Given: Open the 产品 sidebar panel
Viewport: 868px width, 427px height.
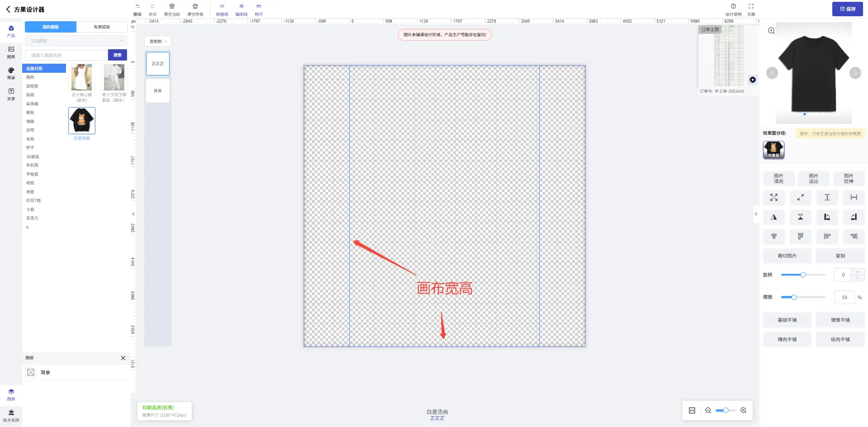Looking at the screenshot, I should tap(11, 31).
